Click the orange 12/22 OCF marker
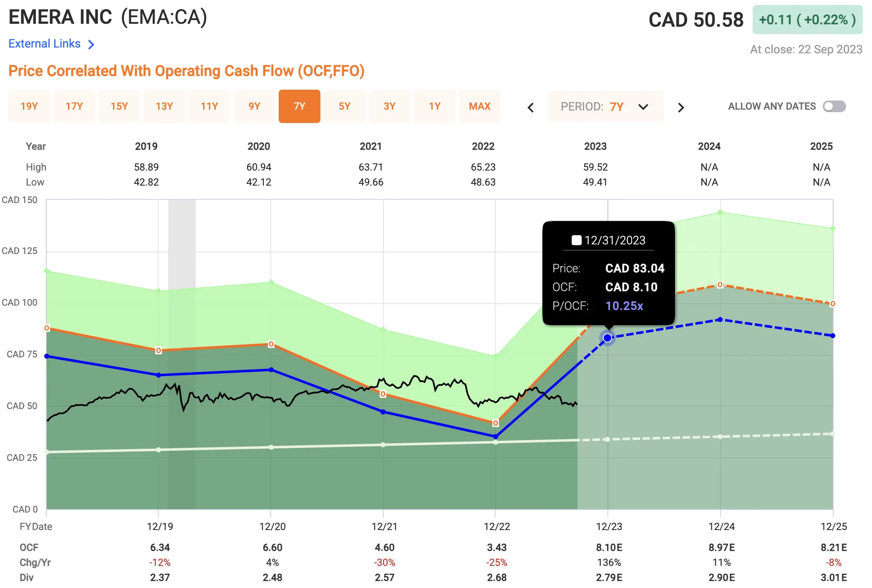 (x=496, y=423)
